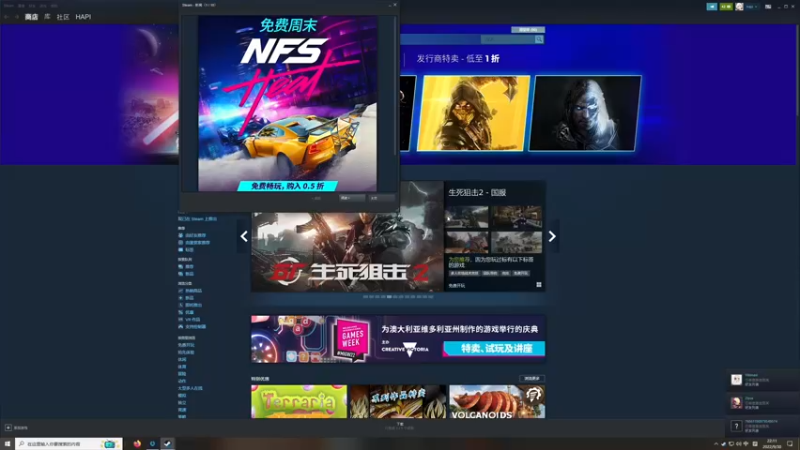
Task: Click the top friend notification toast
Action: [x=763, y=380]
